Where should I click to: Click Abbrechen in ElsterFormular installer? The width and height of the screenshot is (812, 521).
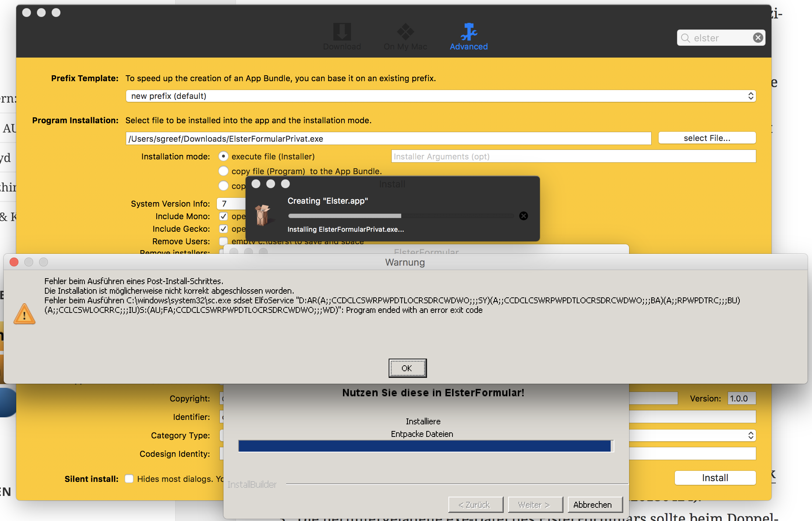click(595, 504)
